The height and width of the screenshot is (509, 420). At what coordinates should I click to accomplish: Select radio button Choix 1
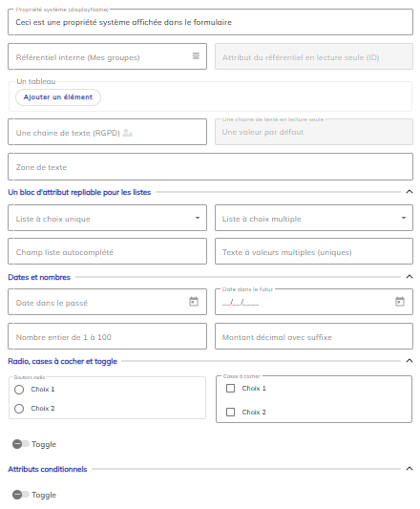coord(19,390)
